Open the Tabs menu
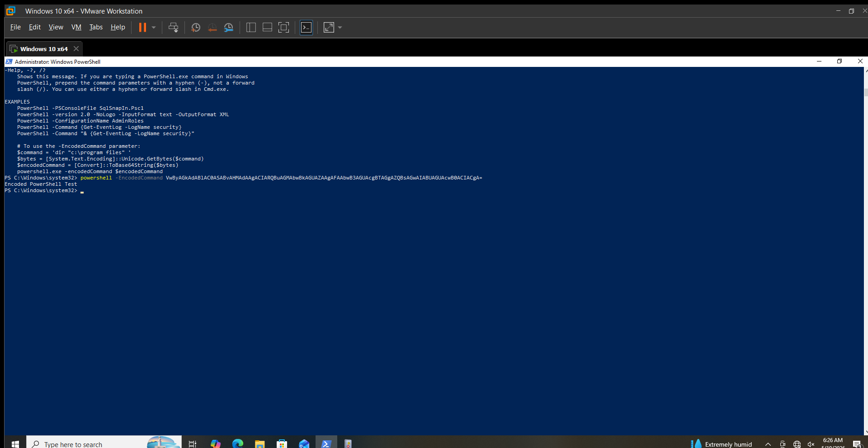 [x=96, y=27]
